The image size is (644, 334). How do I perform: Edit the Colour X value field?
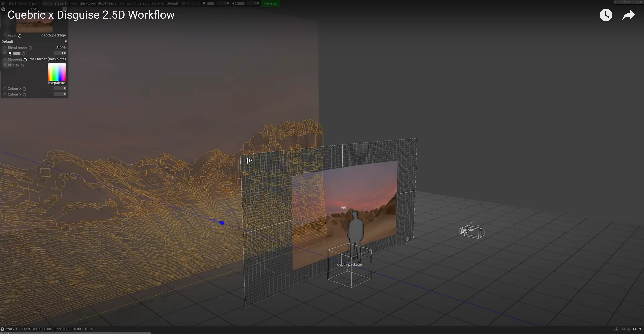pyautogui.click(x=60, y=88)
